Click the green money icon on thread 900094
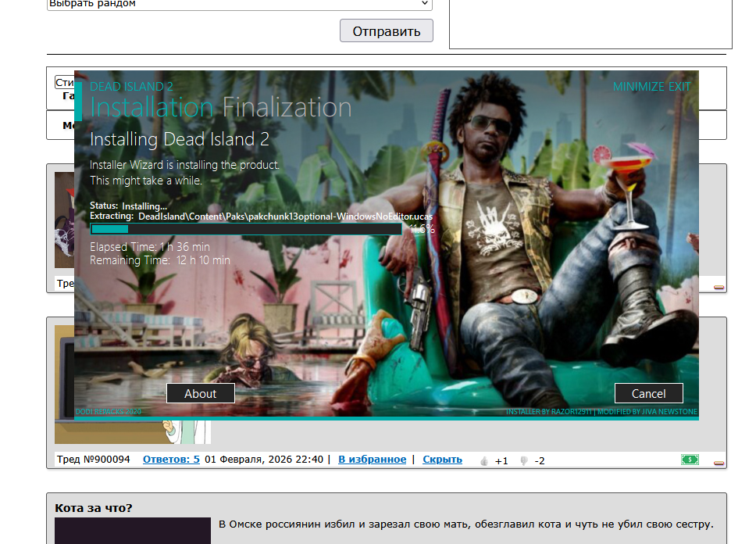756x544 pixels. point(689,460)
